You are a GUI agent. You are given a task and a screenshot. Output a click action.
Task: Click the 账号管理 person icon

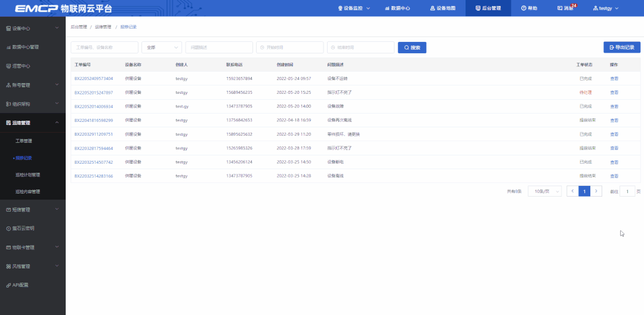pos(8,85)
